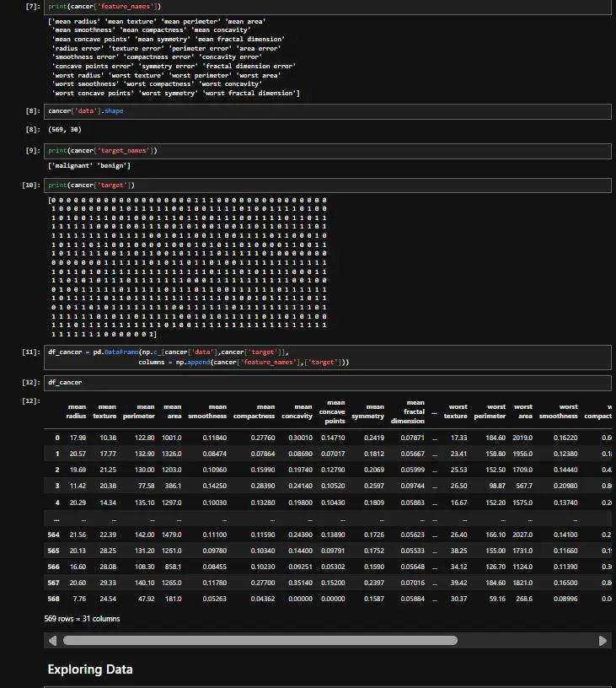Click code cell 11 creating df_cancer DataFrame
The height and width of the screenshot is (688, 616).
pos(328,357)
